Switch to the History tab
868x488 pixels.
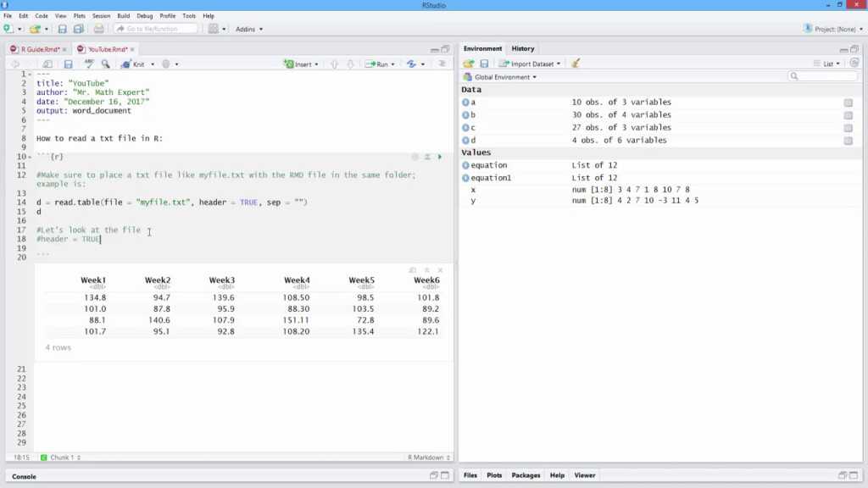tap(523, 48)
